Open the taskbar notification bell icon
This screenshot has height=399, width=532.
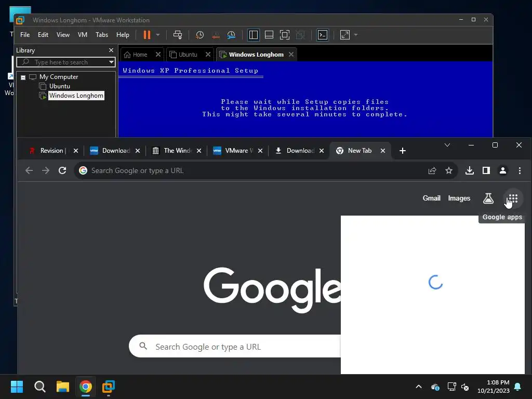click(518, 387)
